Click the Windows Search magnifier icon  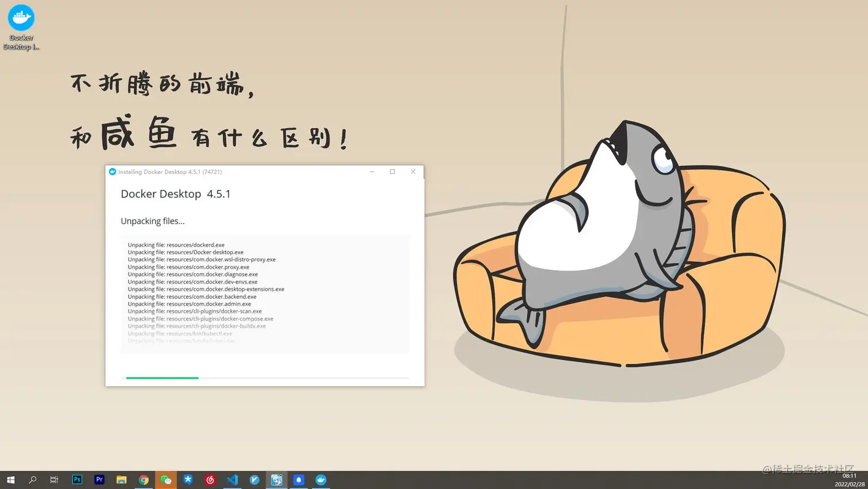coord(32,480)
